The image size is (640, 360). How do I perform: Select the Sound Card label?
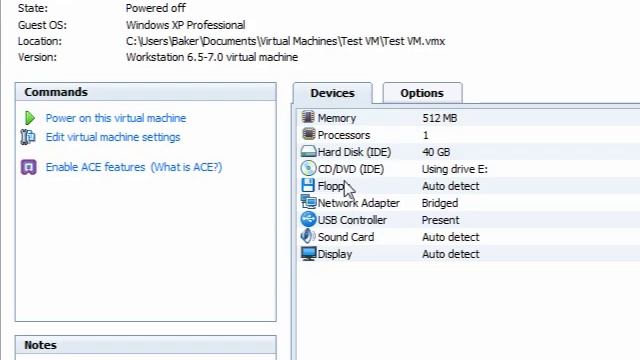pos(346,237)
